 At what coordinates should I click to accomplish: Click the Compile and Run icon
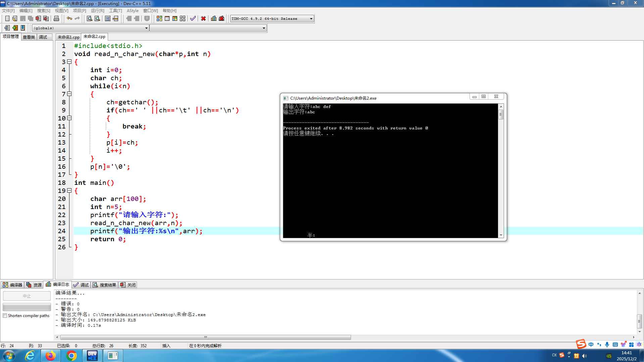click(x=175, y=18)
